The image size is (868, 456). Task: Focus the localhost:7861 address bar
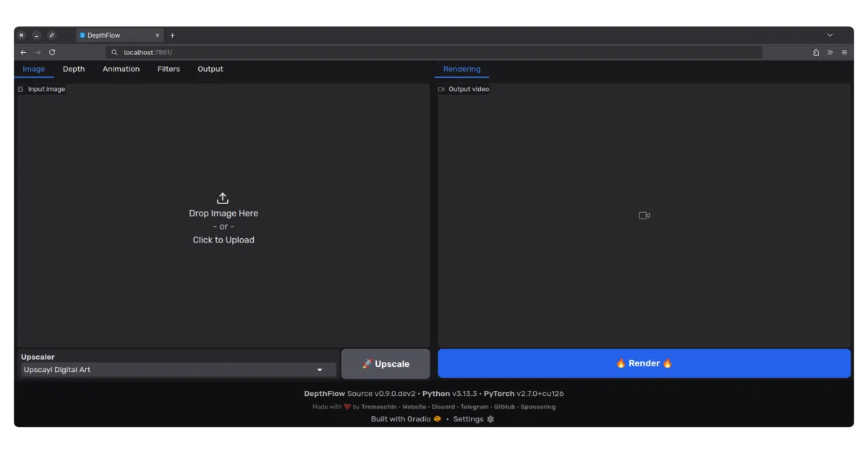pos(434,52)
